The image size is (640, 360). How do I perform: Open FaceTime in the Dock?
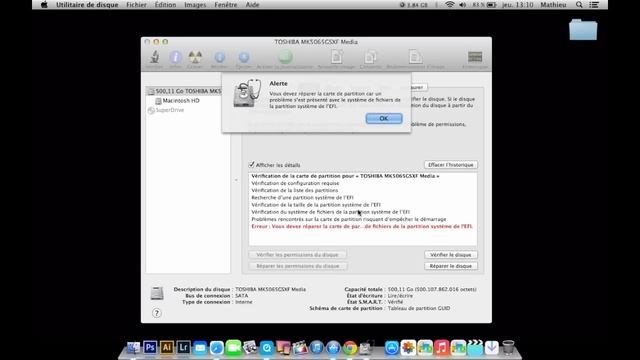[x=233, y=347]
